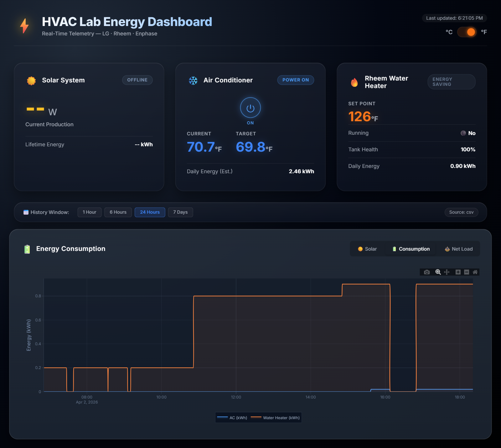Click the Lifetime Energy -- kWh value

pos(144,144)
